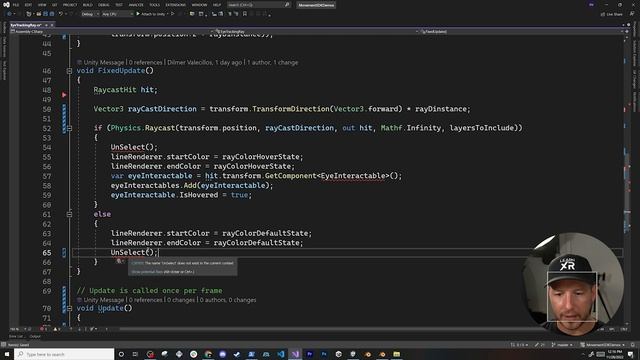The image size is (640, 360).
Task: Close the EyeTrackingRay.cs tab
Action: [x=52, y=25]
